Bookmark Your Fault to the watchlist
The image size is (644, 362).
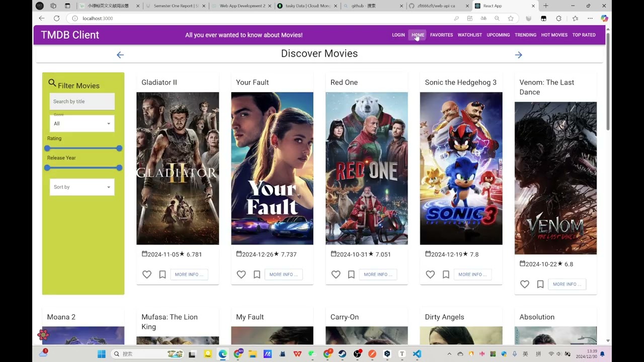point(257,275)
